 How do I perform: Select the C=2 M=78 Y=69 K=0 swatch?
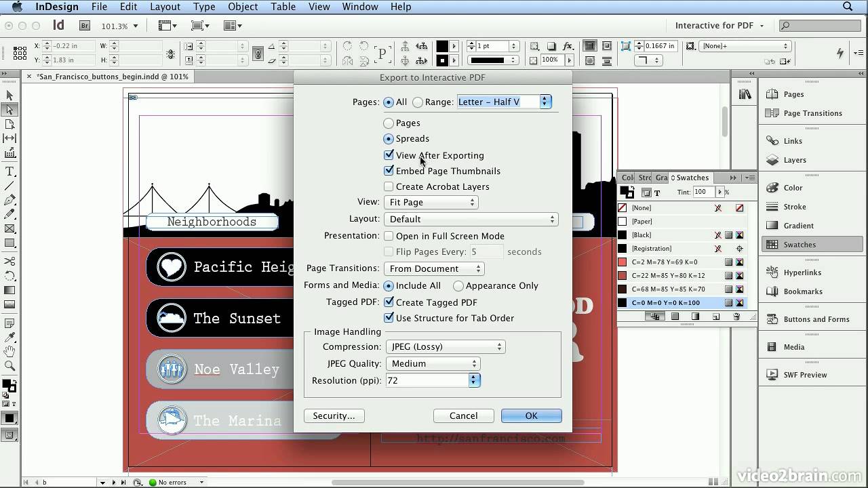682,262
